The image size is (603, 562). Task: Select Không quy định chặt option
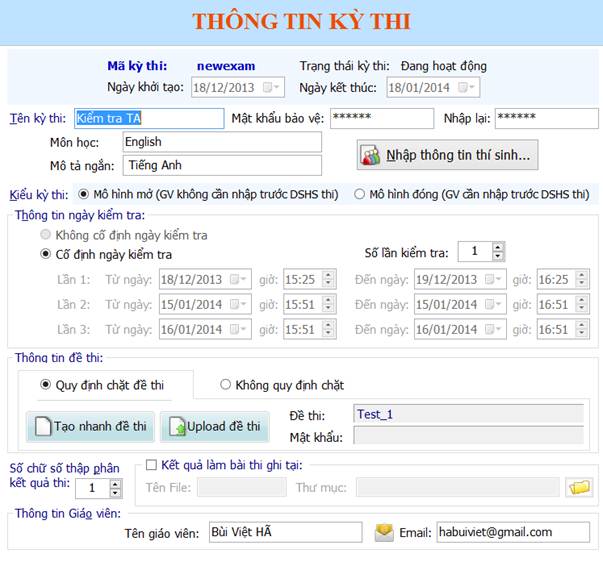coord(225,384)
